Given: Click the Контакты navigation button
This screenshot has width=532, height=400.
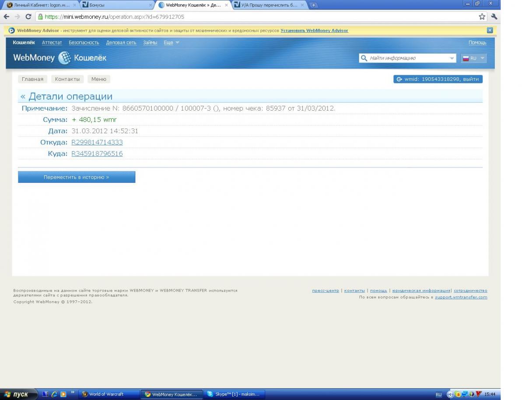Looking at the screenshot, I should coord(67,79).
